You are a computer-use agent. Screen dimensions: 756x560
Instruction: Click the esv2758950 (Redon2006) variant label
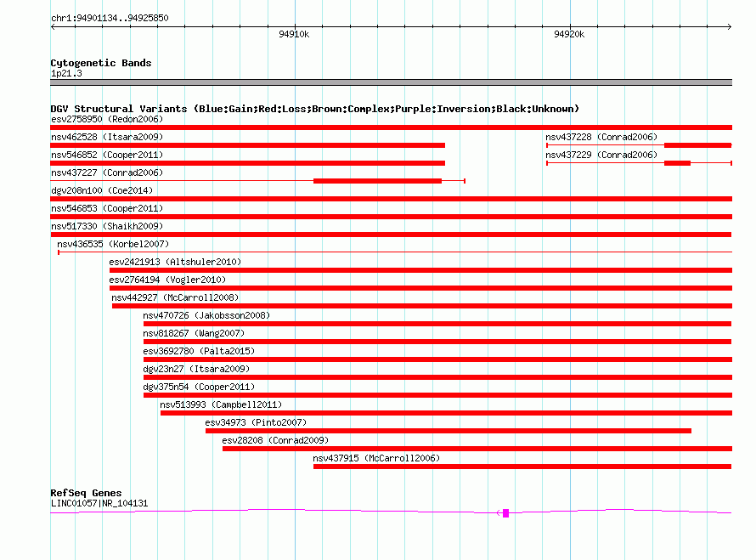pyautogui.click(x=107, y=119)
